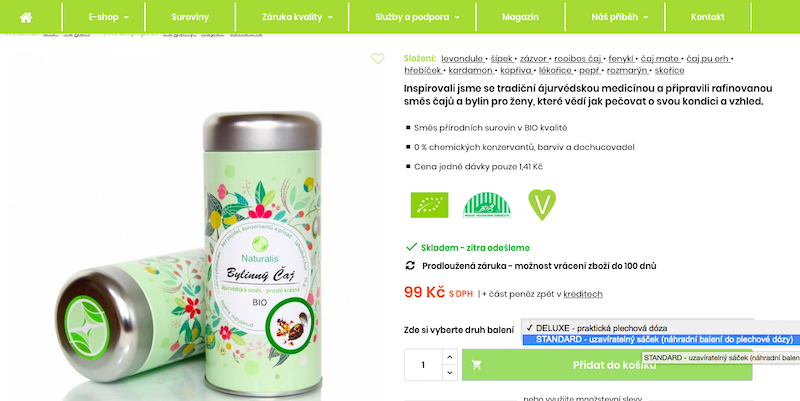Increase quantity with the up arrow
800x401 pixels.
pos(449,357)
